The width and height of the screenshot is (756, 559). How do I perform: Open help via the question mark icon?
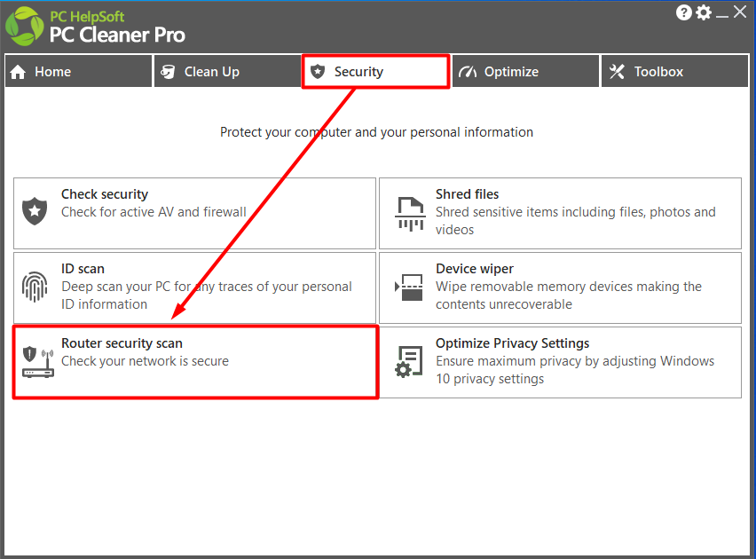tap(683, 12)
